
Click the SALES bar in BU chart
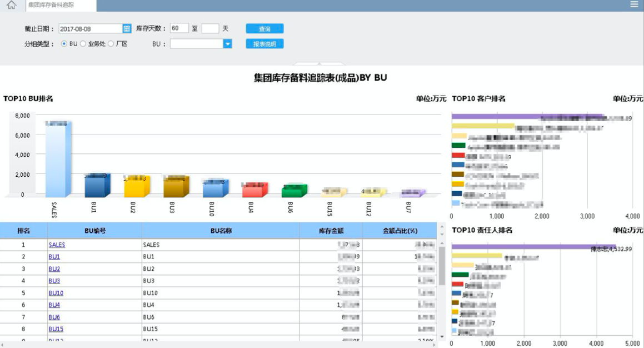pyautogui.click(x=58, y=160)
